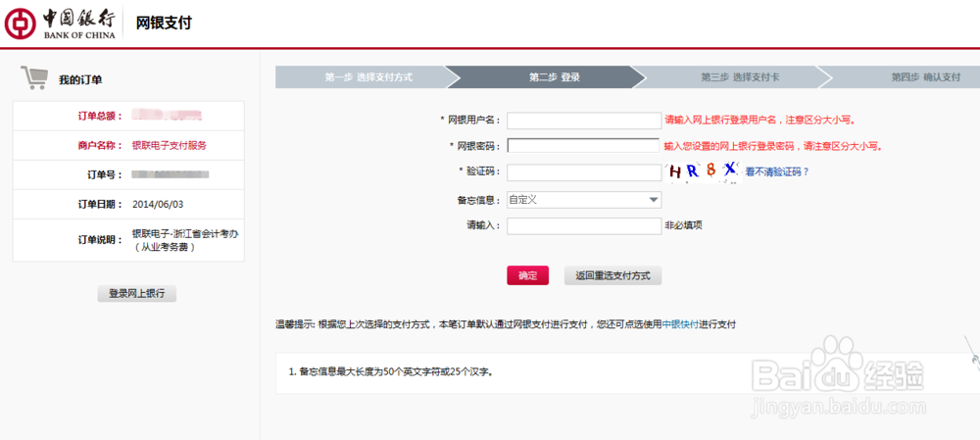Click the 订单总额 label
Image resolution: width=980 pixels, height=440 pixels.
click(100, 117)
